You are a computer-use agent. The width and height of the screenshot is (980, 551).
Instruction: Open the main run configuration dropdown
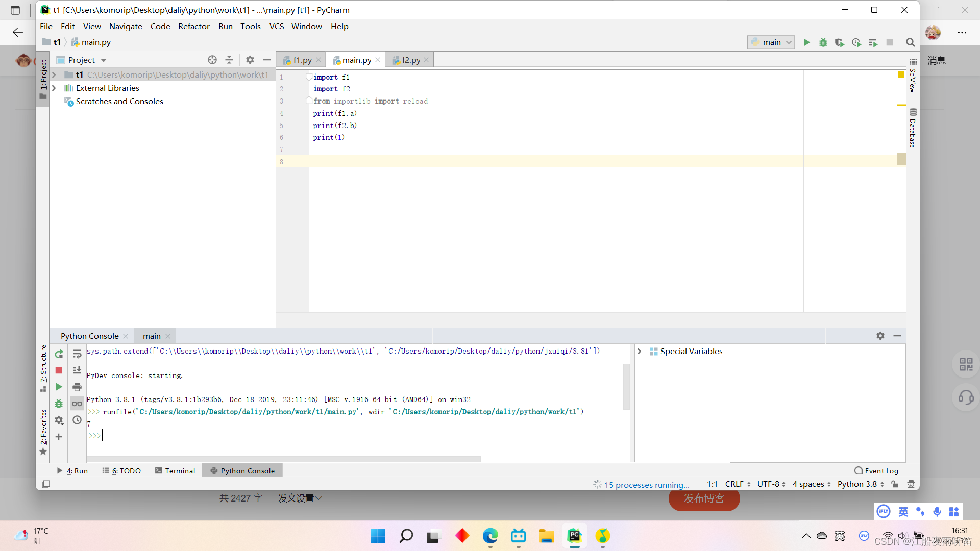coord(771,42)
